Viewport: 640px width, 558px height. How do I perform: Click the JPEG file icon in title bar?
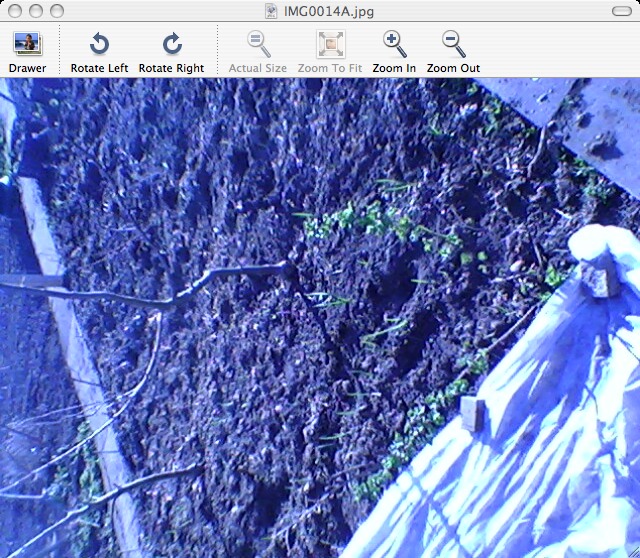click(271, 11)
